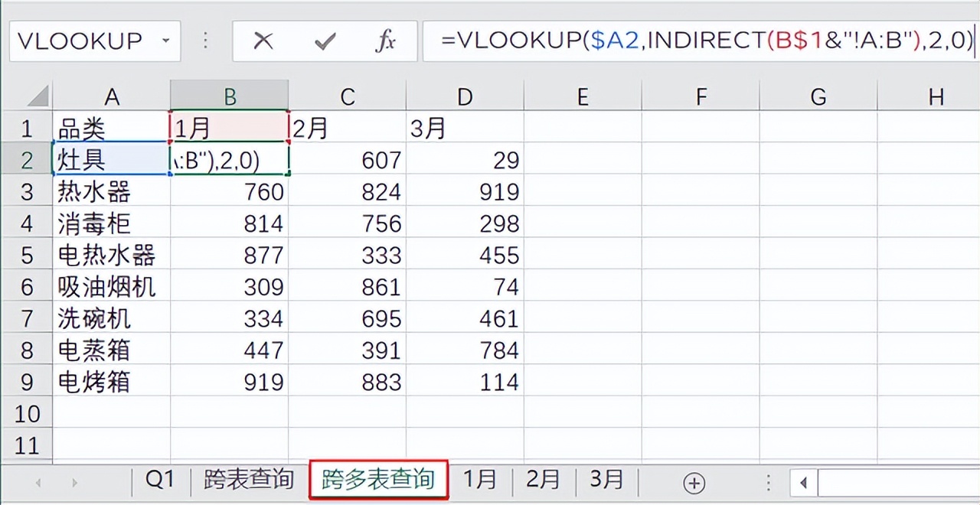The height and width of the screenshot is (505, 980).
Task: Select cell with value 114
Action: pos(465,381)
